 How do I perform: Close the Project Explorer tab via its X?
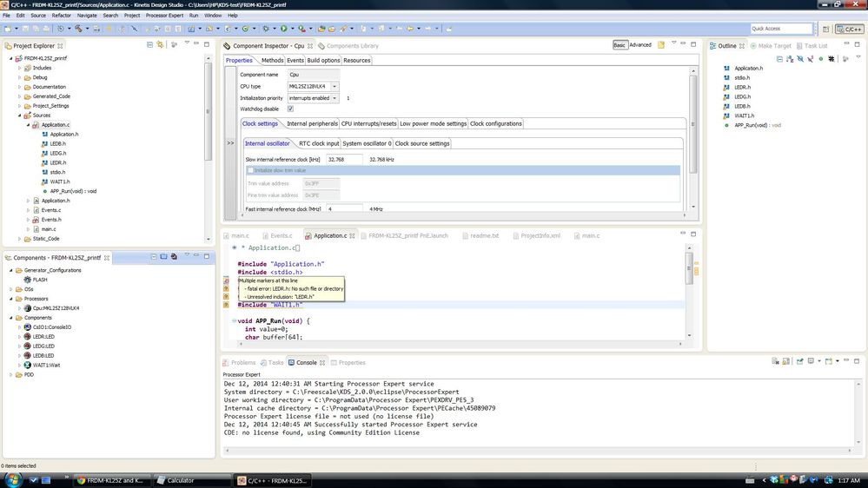pos(60,46)
